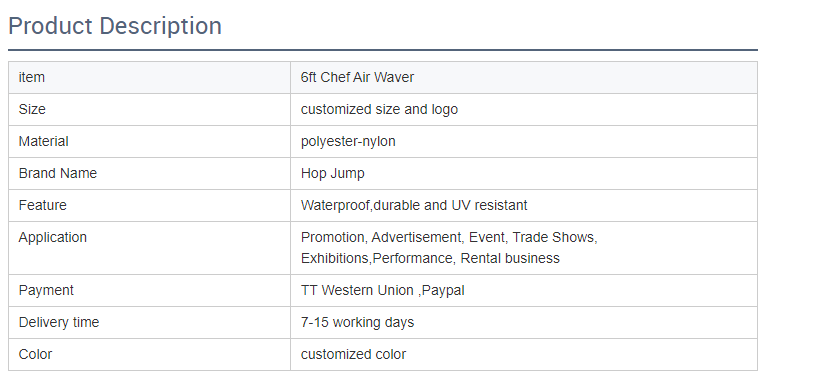816x380 pixels.
Task: Click the '7-15 working days' value
Action: (x=357, y=323)
